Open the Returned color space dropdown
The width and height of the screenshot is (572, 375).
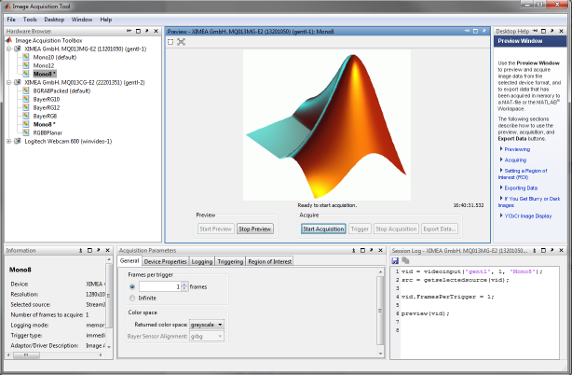207,324
